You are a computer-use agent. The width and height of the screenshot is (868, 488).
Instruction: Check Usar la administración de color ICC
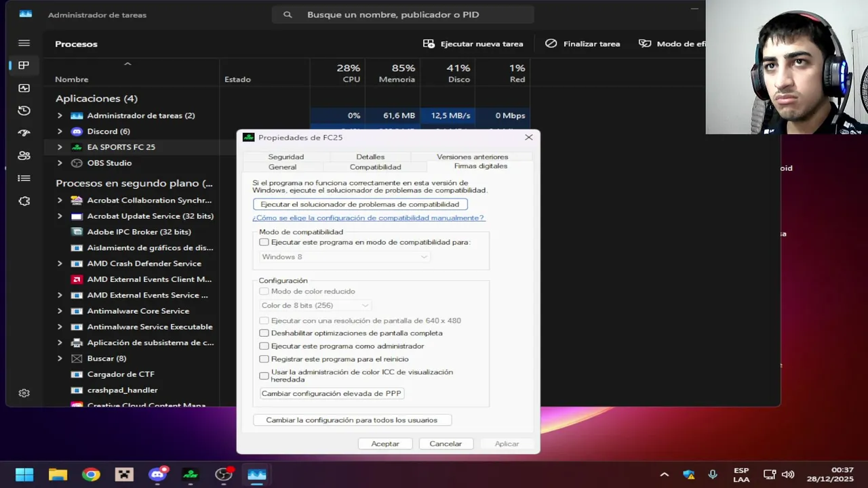pyautogui.click(x=264, y=375)
